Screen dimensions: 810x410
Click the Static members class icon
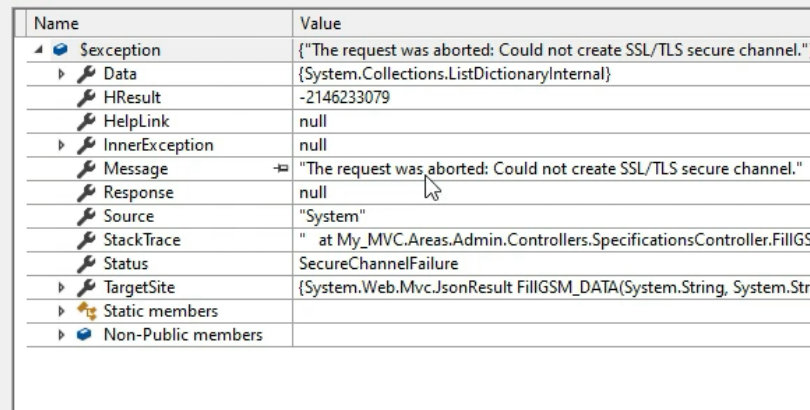click(86, 311)
